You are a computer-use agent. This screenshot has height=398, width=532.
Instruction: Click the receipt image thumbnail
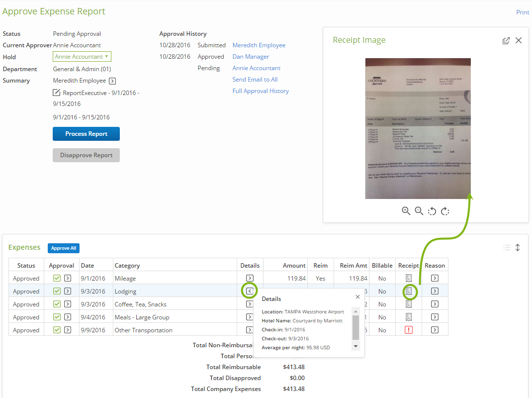(x=418, y=128)
